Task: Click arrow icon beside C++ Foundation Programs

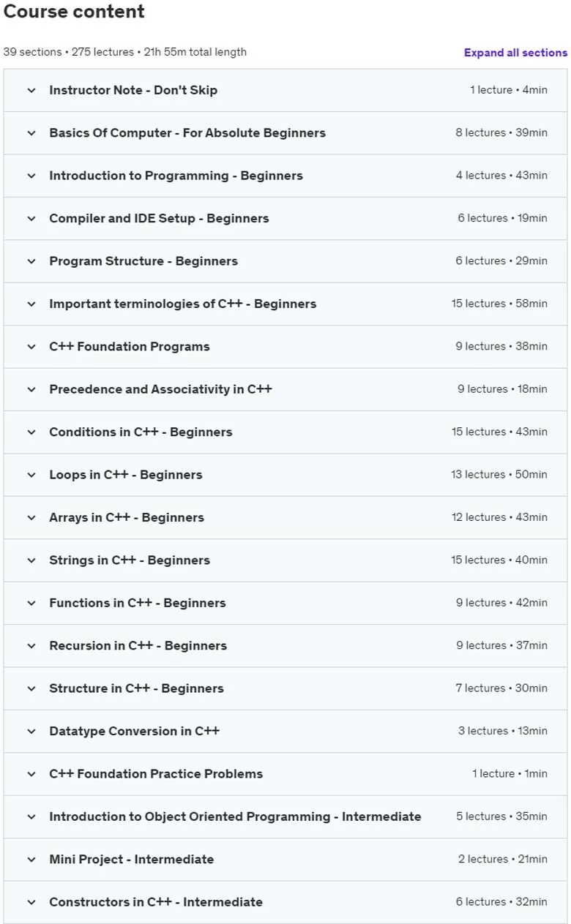Action: pos(31,347)
